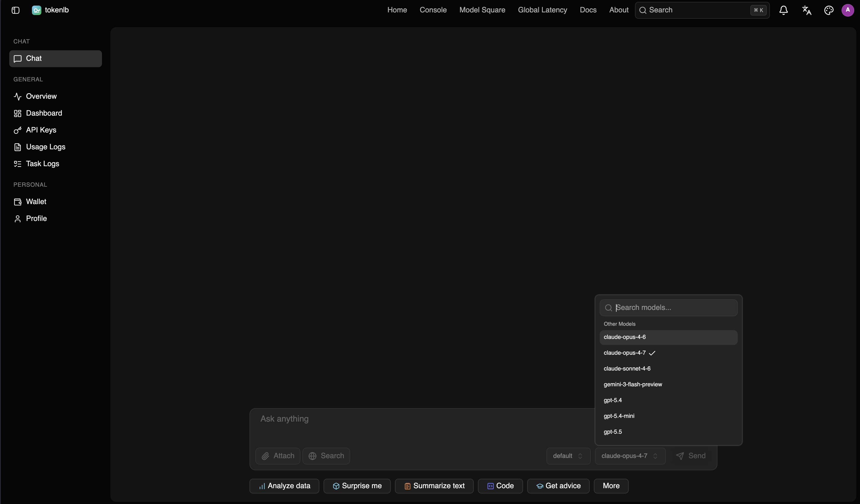Click the Get advice graduation cap icon

click(540, 486)
